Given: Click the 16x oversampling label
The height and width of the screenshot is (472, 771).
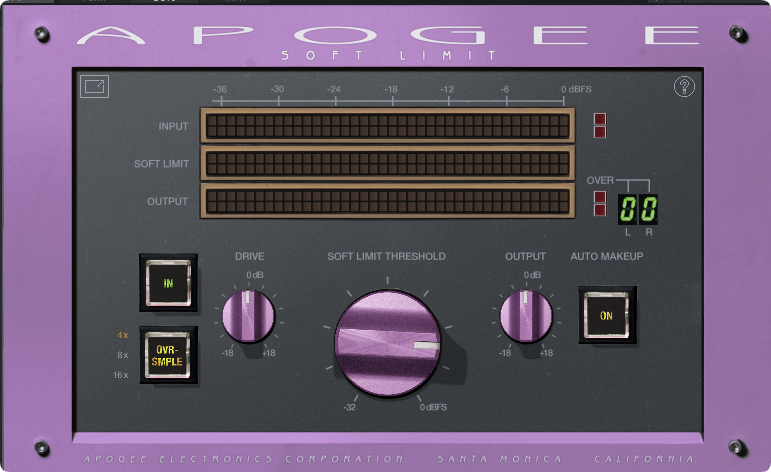Looking at the screenshot, I should (121, 375).
